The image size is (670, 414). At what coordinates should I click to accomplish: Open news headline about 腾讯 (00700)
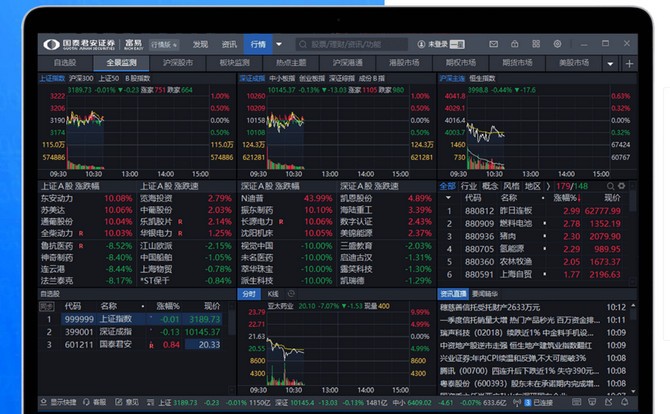coord(519,371)
